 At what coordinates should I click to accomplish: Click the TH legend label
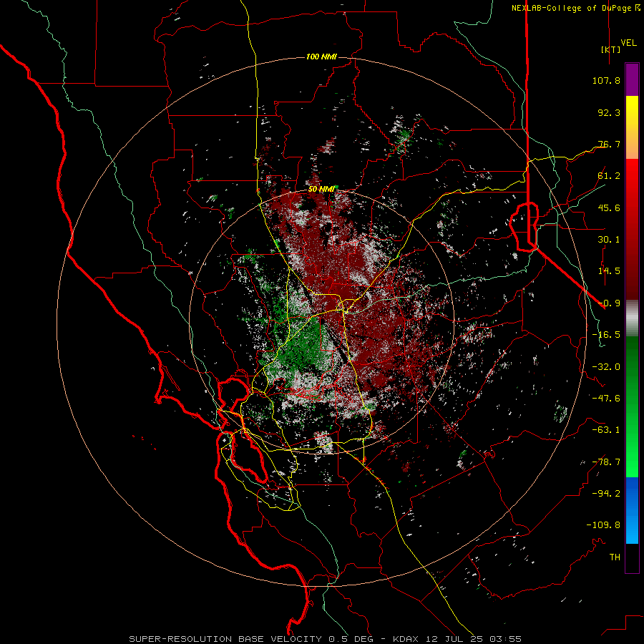point(615,557)
